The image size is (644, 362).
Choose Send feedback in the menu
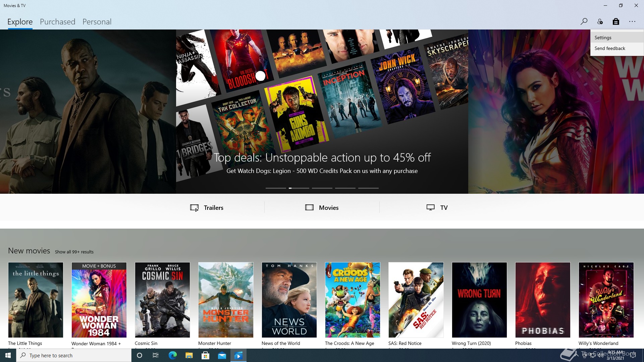coord(617,48)
